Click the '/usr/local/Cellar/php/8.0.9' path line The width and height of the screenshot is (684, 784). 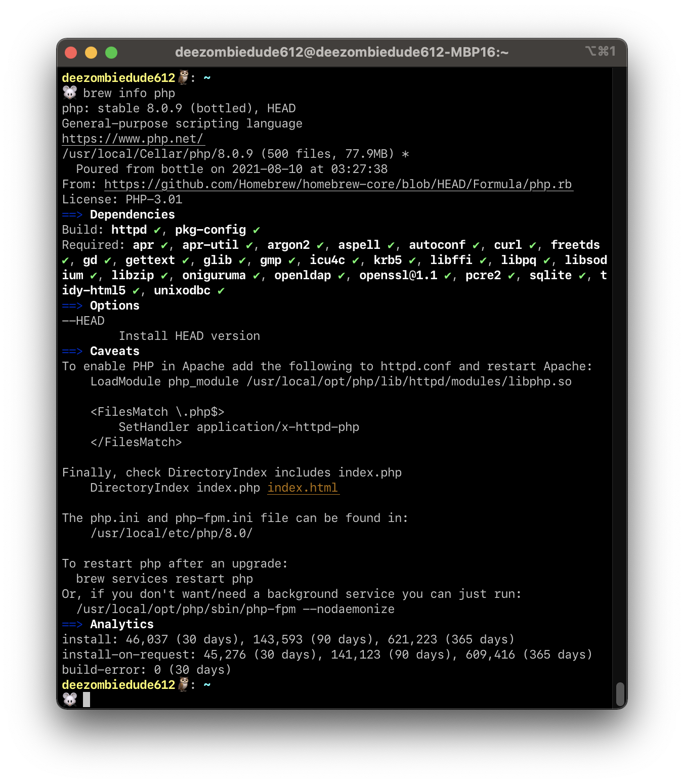click(x=236, y=154)
